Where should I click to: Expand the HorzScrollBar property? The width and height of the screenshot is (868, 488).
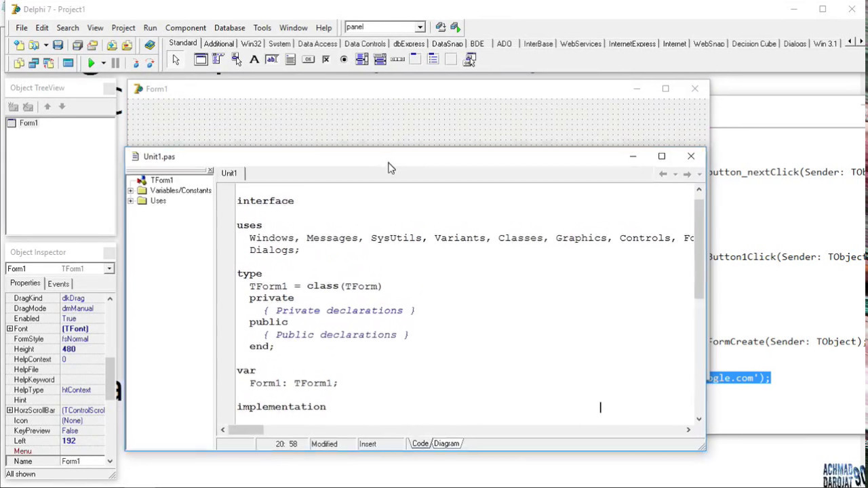coord(9,410)
